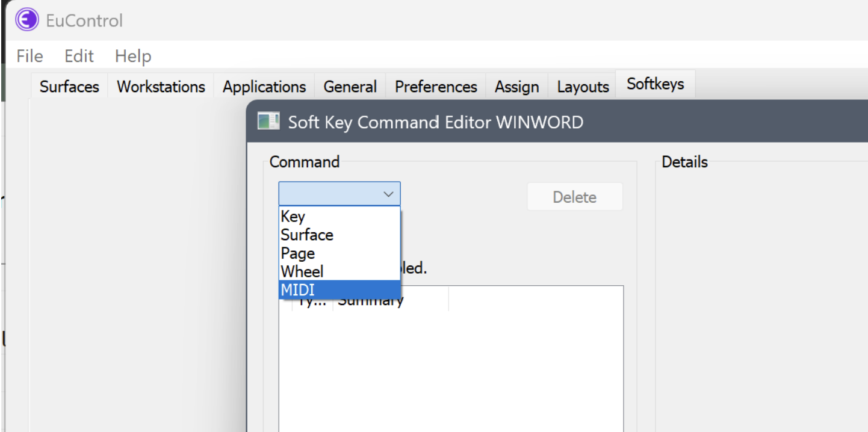Switch to the Preferences tab

click(436, 87)
